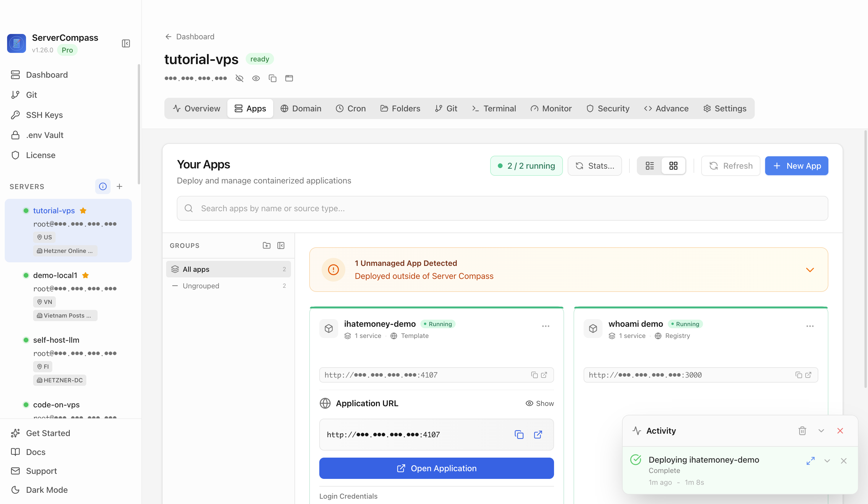This screenshot has width=868, height=504.
Task: Select the Apps tab
Action: click(250, 108)
